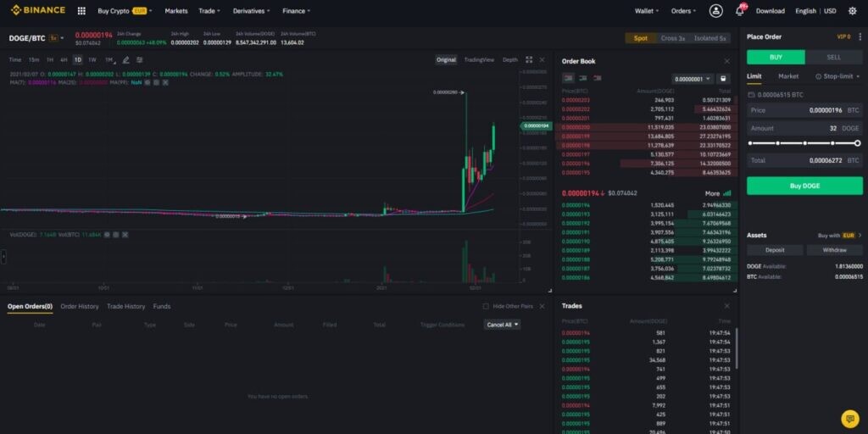Remove the MA indicator with its X
Screen dimensions: 868x434
click(x=164, y=82)
